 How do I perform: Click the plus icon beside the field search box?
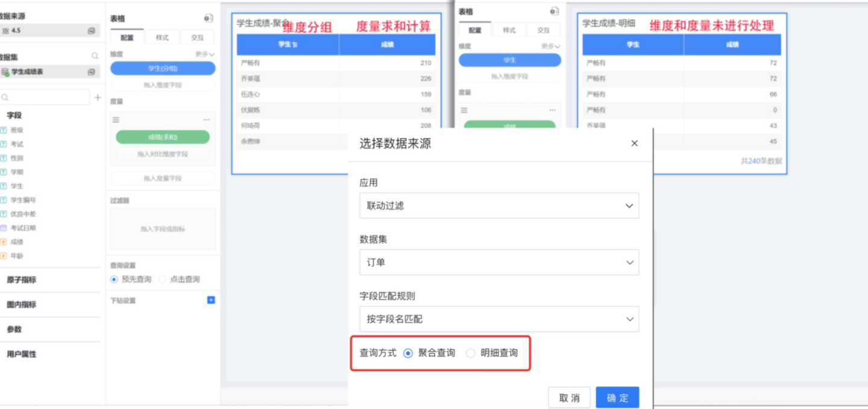(98, 97)
